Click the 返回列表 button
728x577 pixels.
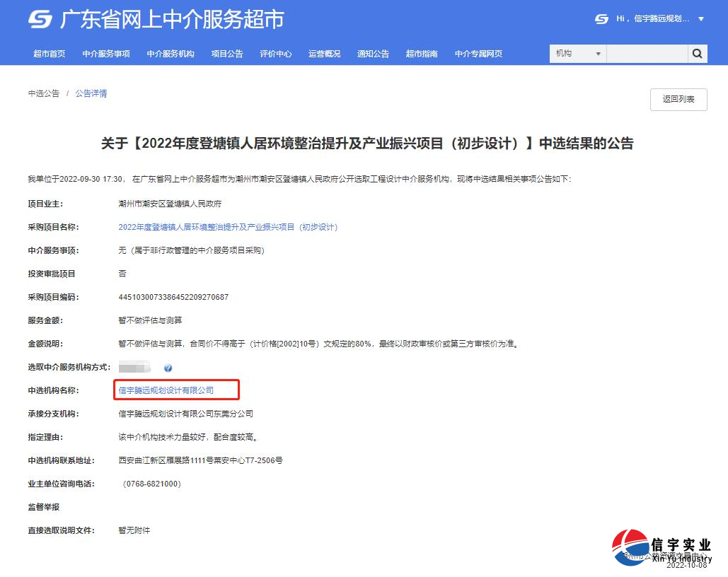pyautogui.click(x=678, y=99)
